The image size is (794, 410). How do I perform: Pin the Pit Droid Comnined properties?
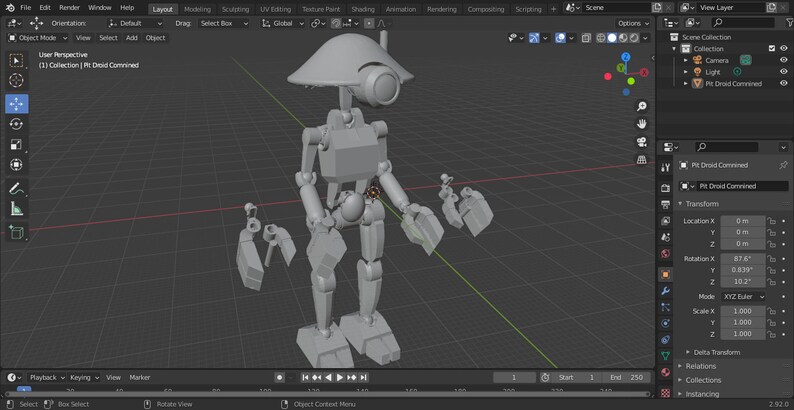click(x=783, y=165)
